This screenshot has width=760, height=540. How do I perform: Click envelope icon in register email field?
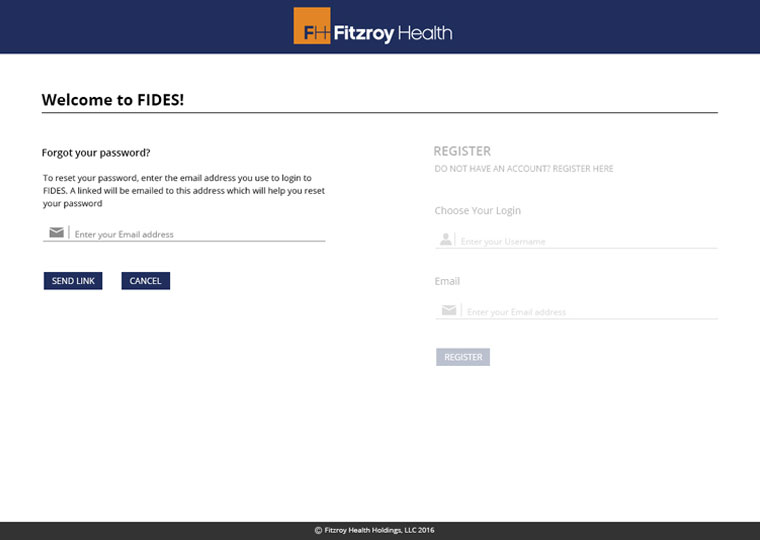[449, 310]
